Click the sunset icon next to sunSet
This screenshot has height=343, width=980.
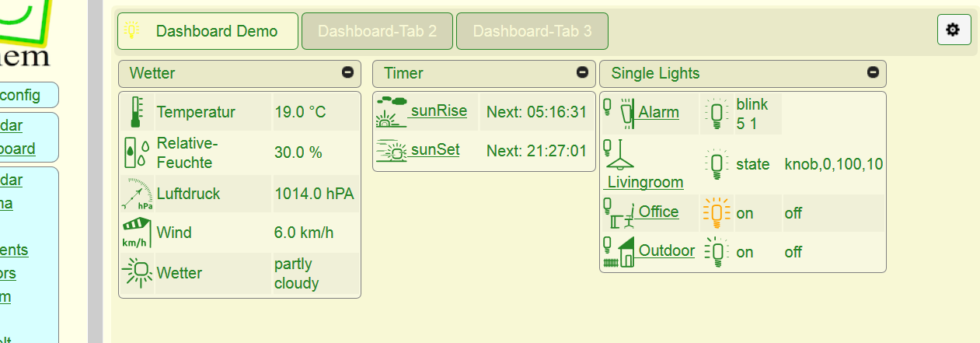pos(391,150)
